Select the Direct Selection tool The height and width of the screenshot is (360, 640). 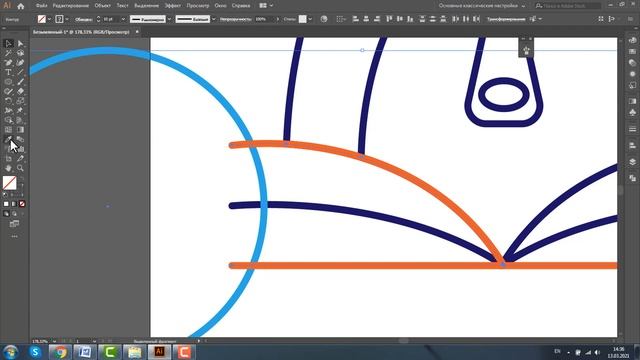(x=20, y=44)
